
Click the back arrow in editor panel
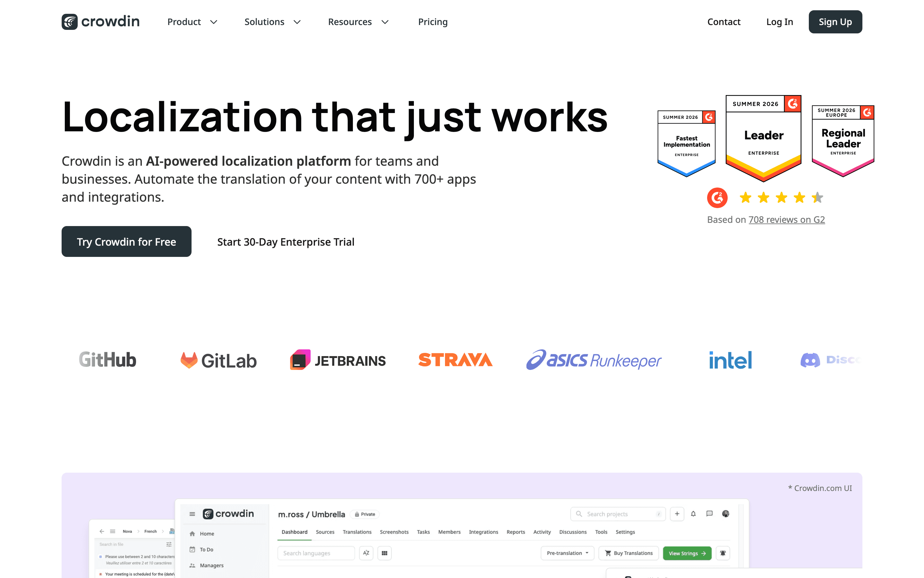point(102,531)
